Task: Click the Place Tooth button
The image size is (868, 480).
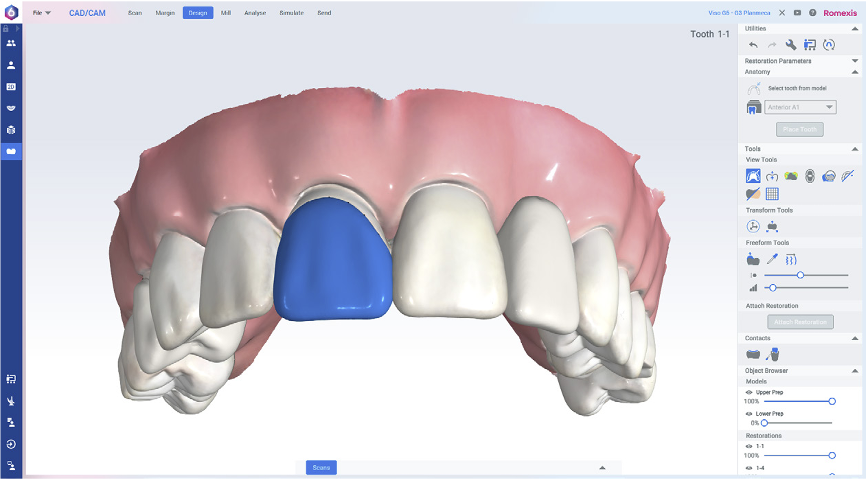Action: 799,129
